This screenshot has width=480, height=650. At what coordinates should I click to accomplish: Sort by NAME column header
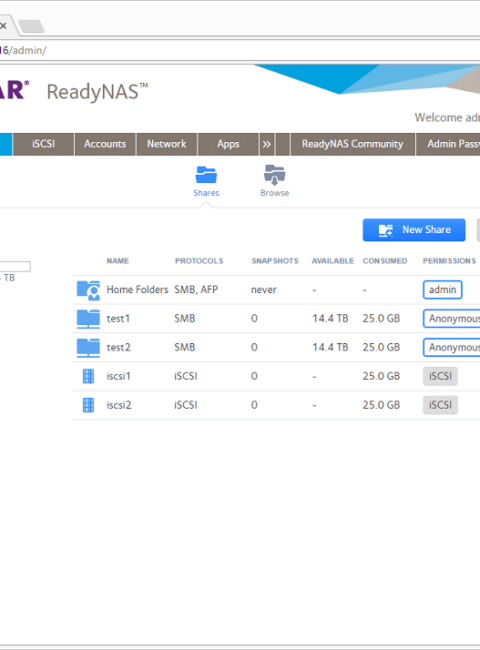pos(118,261)
